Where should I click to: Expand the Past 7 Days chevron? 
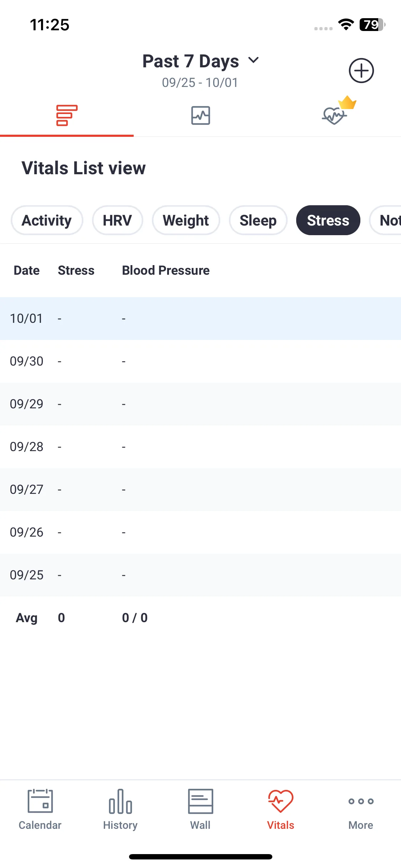coord(253,60)
